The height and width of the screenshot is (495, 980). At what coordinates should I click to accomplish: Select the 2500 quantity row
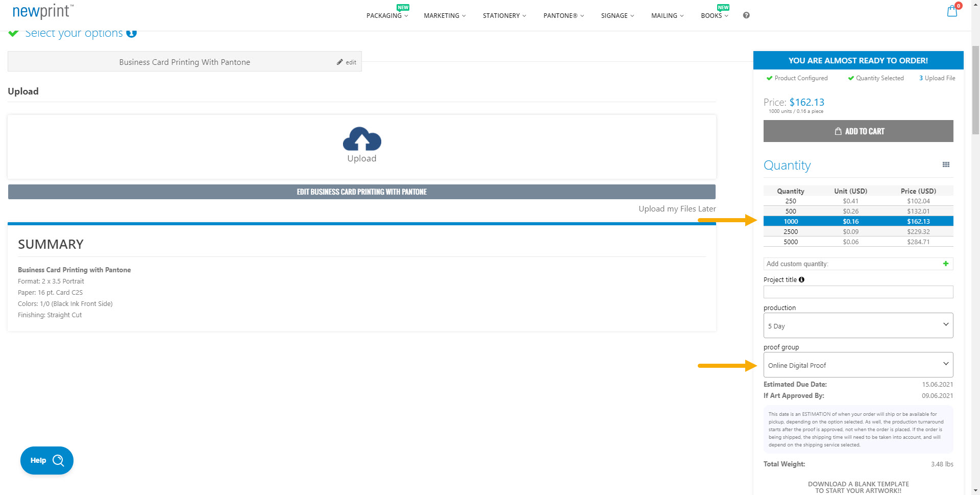[858, 231]
